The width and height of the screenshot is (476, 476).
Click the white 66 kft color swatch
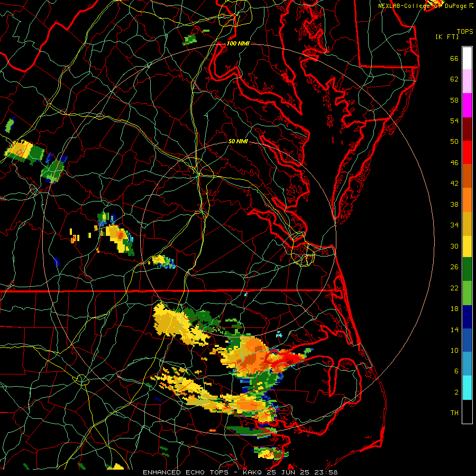pos(467,58)
